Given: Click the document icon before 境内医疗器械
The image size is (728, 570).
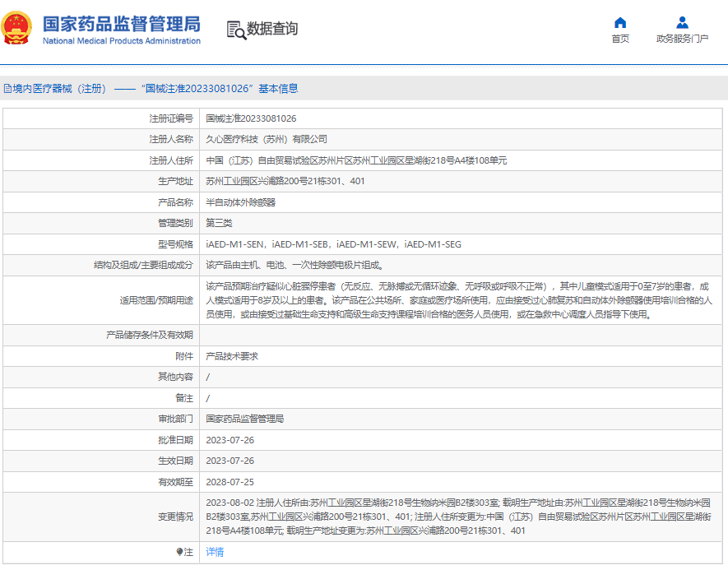Looking at the screenshot, I should (7, 88).
